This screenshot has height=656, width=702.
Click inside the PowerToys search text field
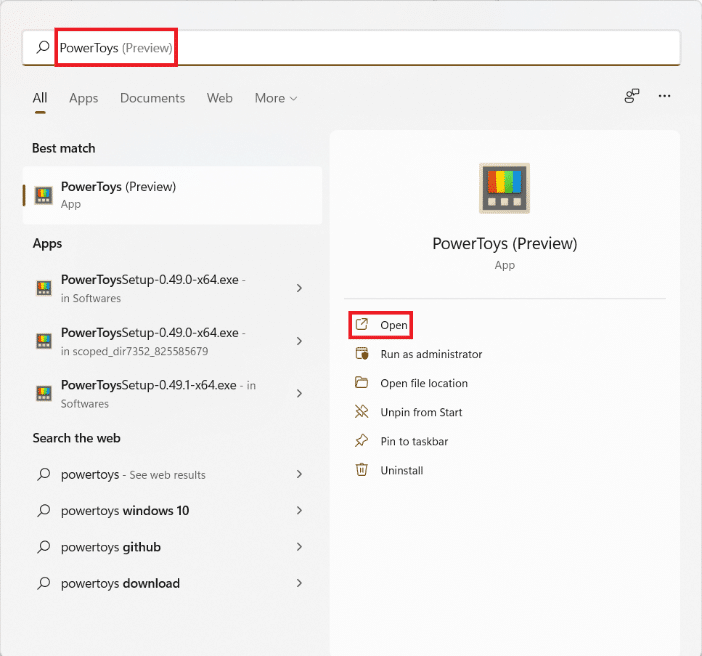click(400, 47)
